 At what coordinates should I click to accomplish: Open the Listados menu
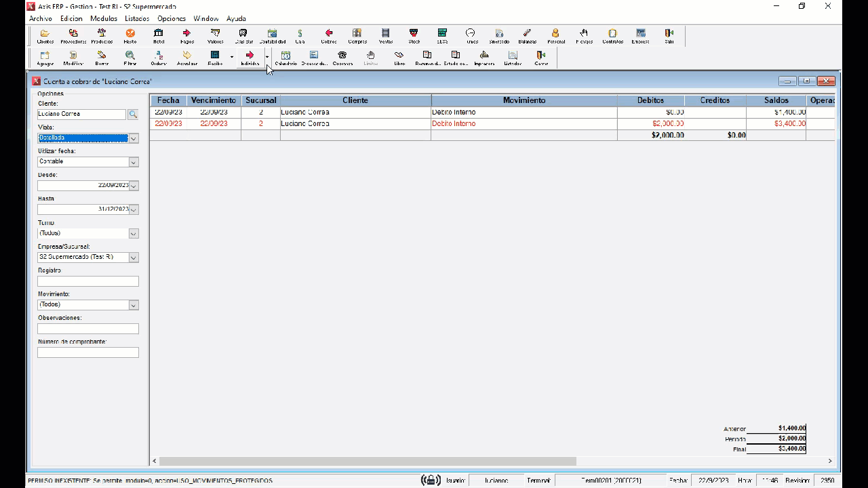click(137, 18)
